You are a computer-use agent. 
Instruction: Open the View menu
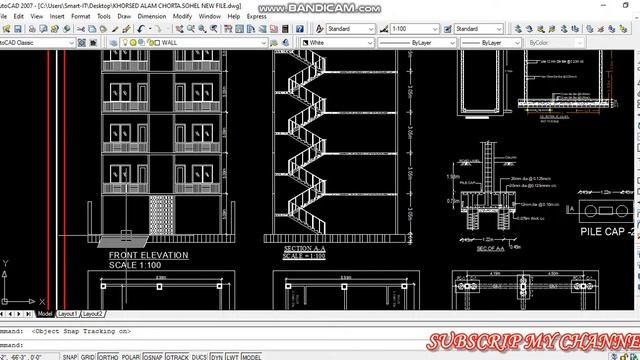click(x=36, y=16)
